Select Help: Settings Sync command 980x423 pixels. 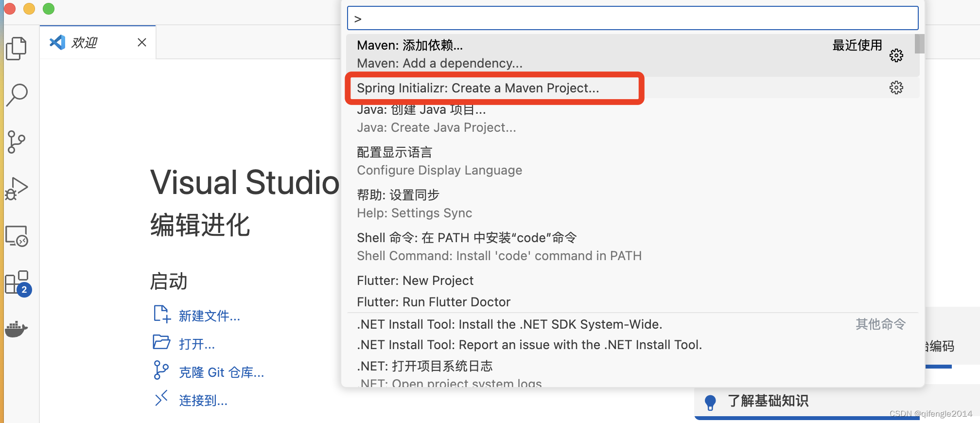tap(632, 204)
